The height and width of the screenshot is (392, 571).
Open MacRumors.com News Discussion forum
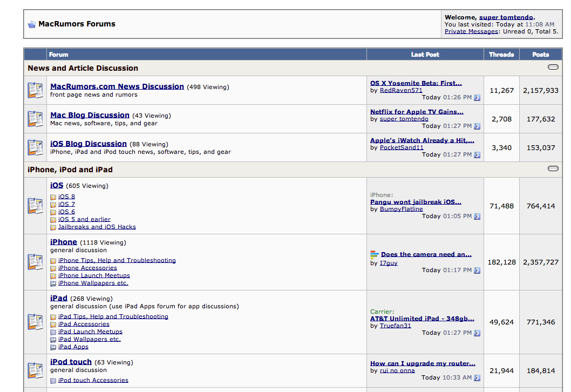coord(117,86)
